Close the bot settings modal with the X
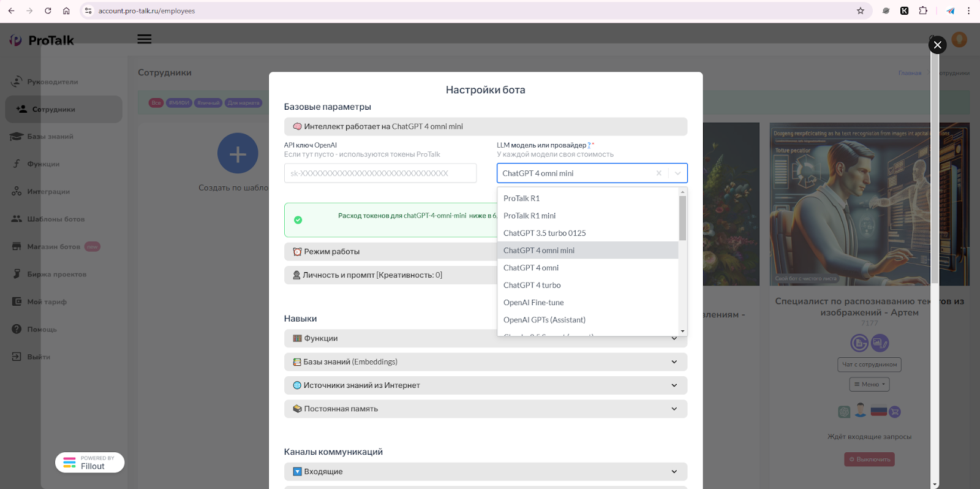Viewport: 980px width, 489px height. click(937, 45)
